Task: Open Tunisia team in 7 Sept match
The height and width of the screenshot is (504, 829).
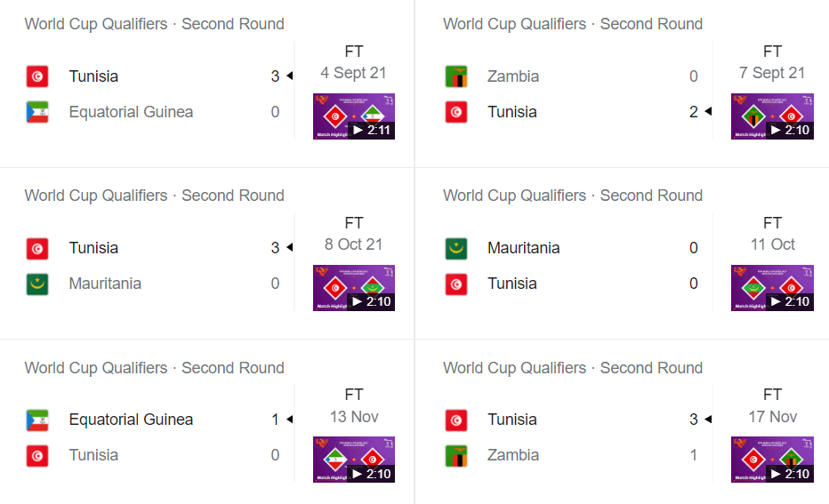Action: [x=511, y=112]
